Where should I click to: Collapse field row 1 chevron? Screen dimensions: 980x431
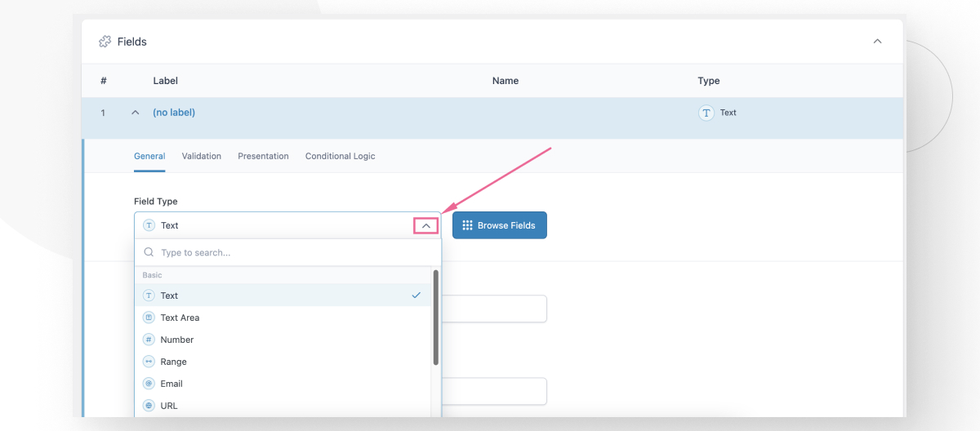coord(136,113)
